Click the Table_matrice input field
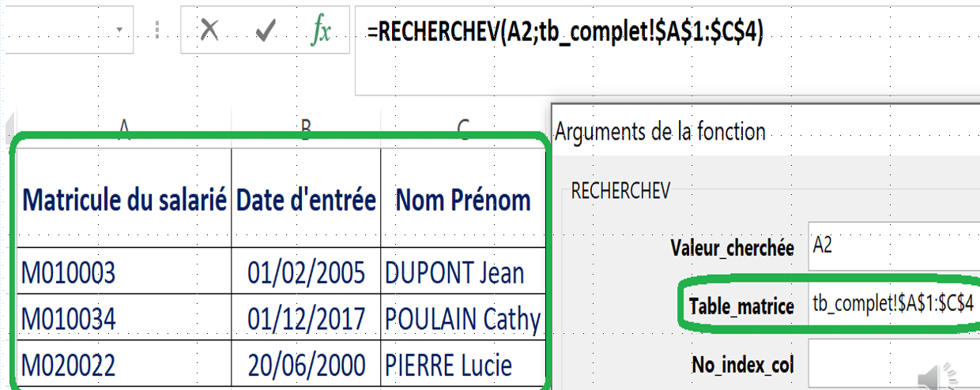980x390 pixels. click(893, 305)
